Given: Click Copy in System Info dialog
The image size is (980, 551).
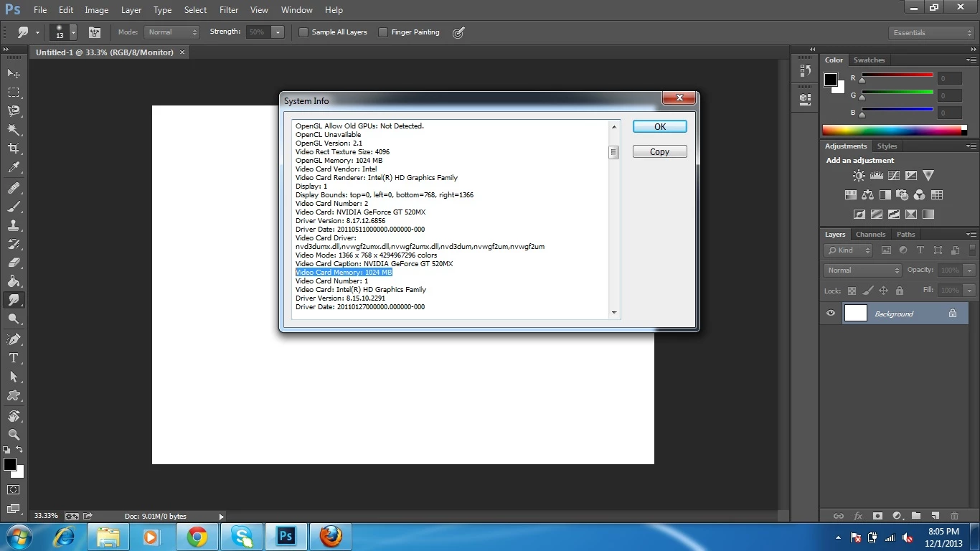Looking at the screenshot, I should pos(660,151).
